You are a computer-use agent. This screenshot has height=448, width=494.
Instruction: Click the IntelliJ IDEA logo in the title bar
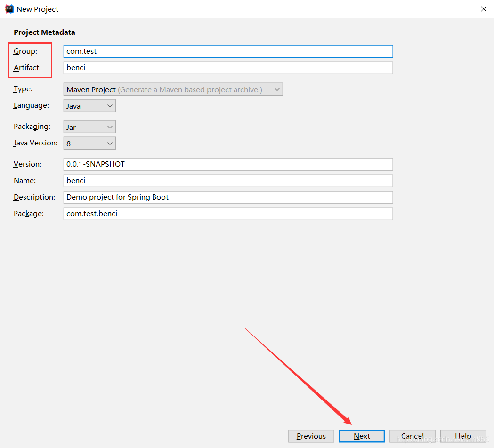coord(9,9)
